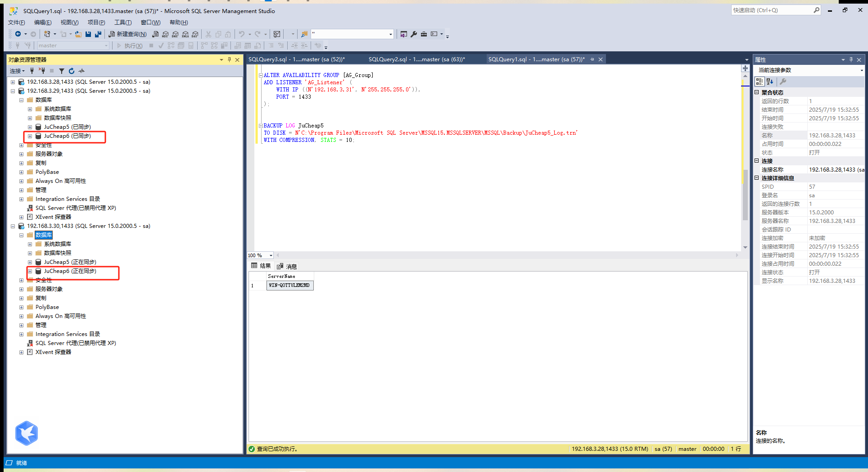This screenshot has height=472, width=868.
Task: Open the 连接 dropdown in Object Explorer
Action: (x=17, y=71)
